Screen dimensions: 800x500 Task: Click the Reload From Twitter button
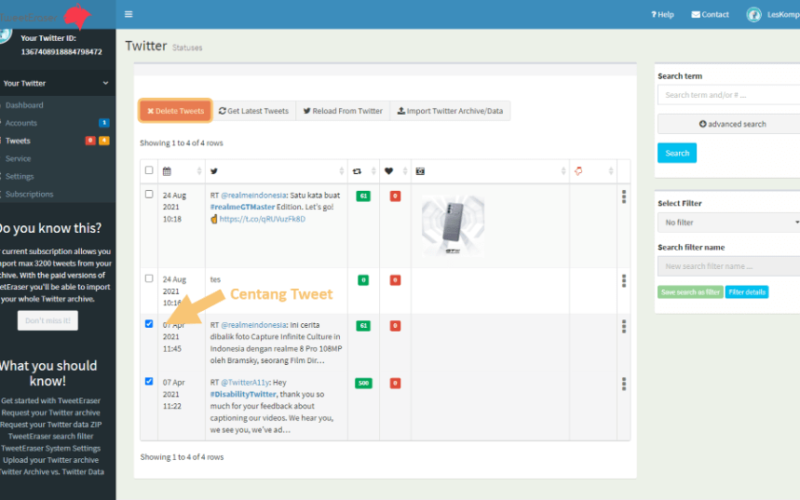(x=343, y=111)
